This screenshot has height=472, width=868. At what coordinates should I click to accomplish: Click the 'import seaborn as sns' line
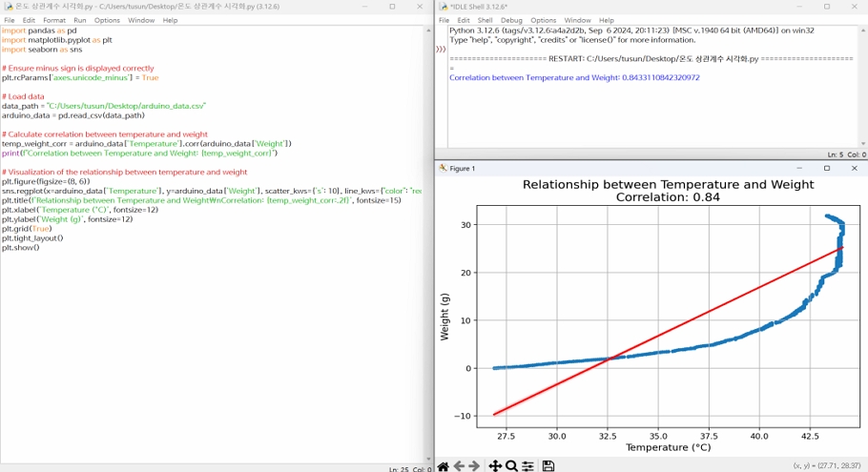point(42,50)
